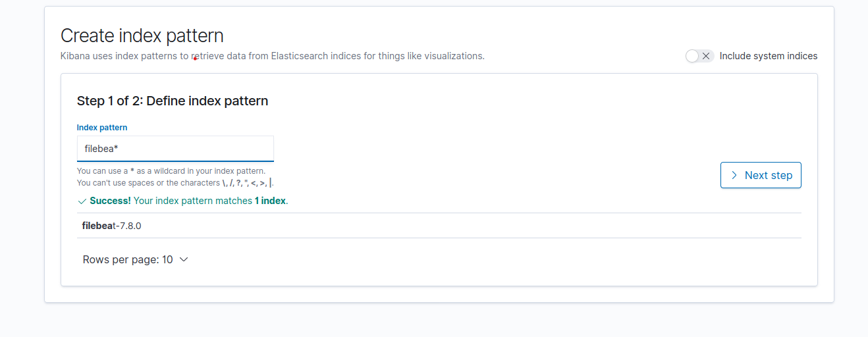868x337 pixels.
Task: Open the Rows per page dropdown
Action: (135, 259)
